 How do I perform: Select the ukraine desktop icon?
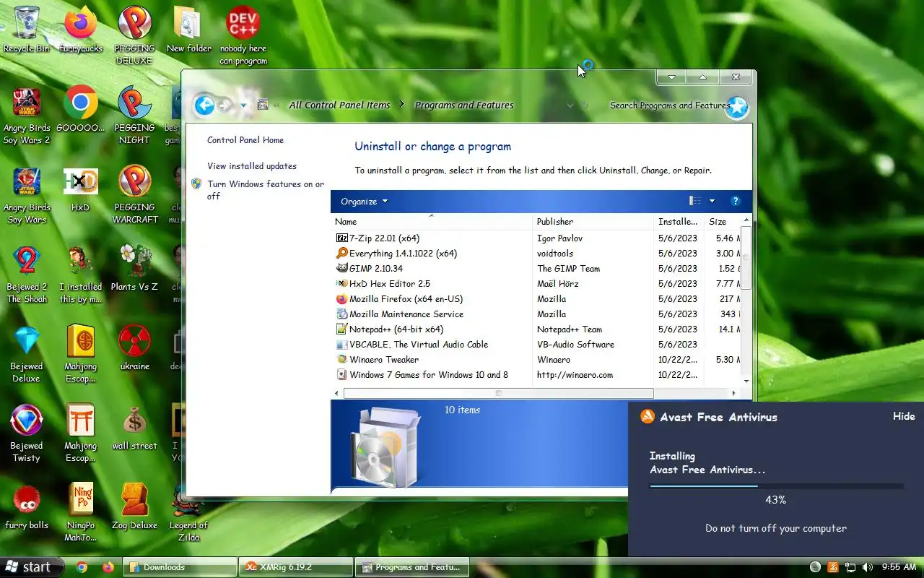[x=134, y=348]
